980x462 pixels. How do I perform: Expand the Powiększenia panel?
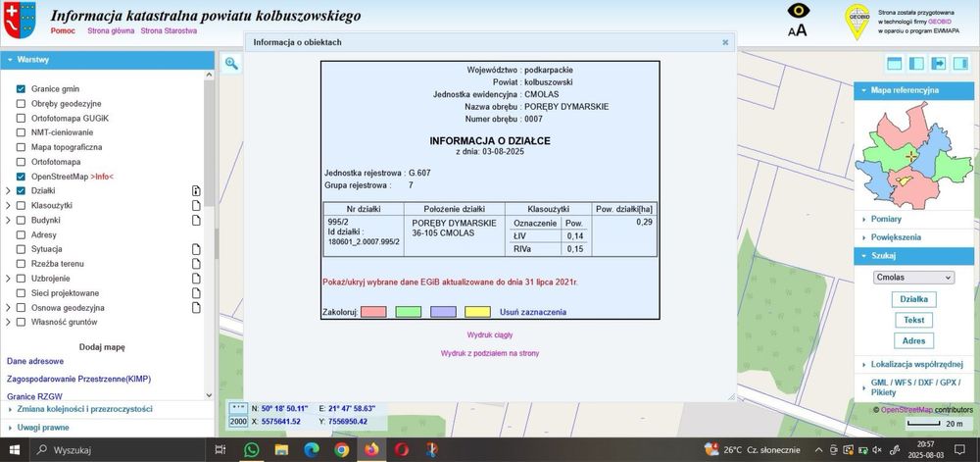coord(913,237)
